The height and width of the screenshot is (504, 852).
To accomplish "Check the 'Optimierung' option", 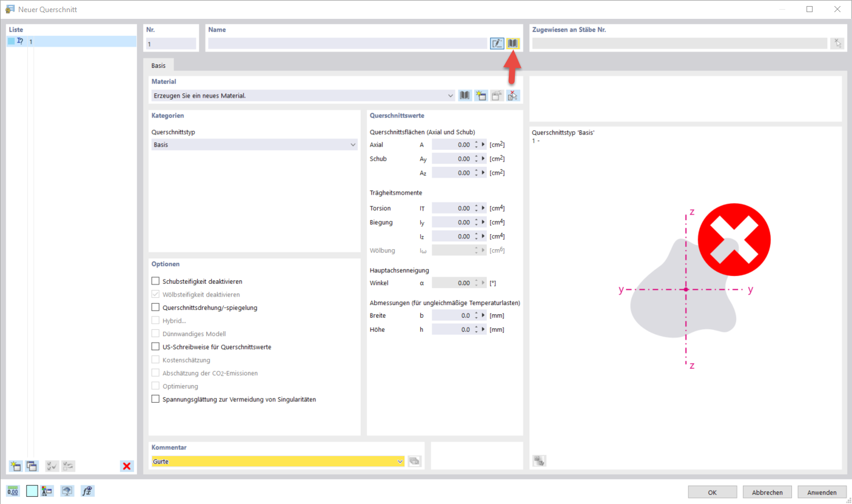I will (156, 386).
